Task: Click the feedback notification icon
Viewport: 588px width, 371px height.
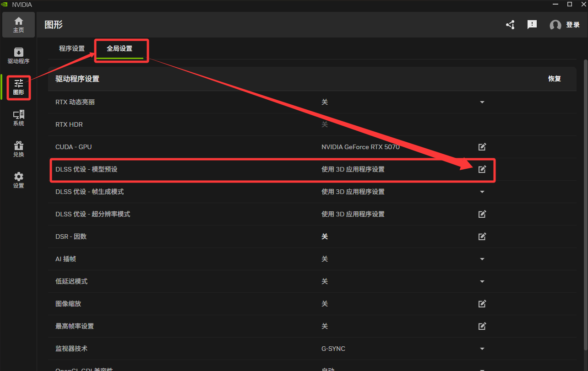Action: [532, 25]
